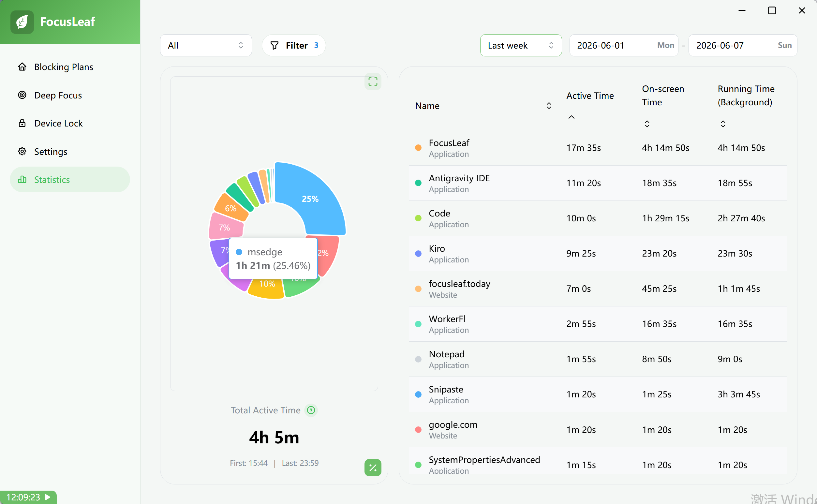Select the google.com website row
The width and height of the screenshot is (817, 504).
click(x=598, y=430)
